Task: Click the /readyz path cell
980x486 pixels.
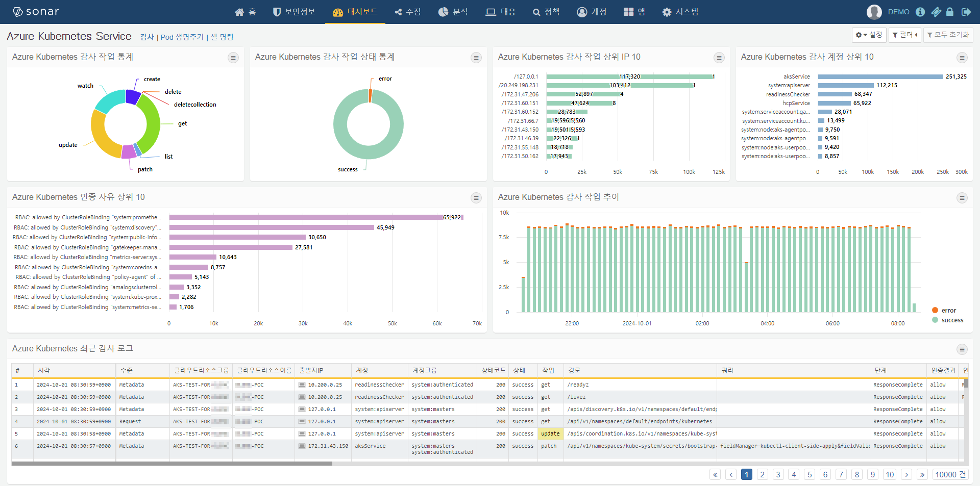Action: click(640, 385)
